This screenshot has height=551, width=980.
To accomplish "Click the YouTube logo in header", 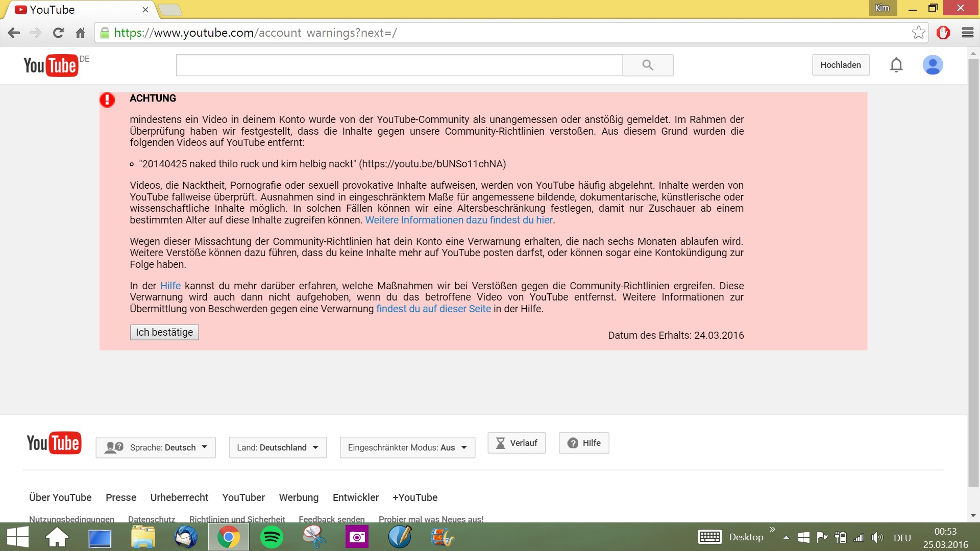I will (x=51, y=65).
